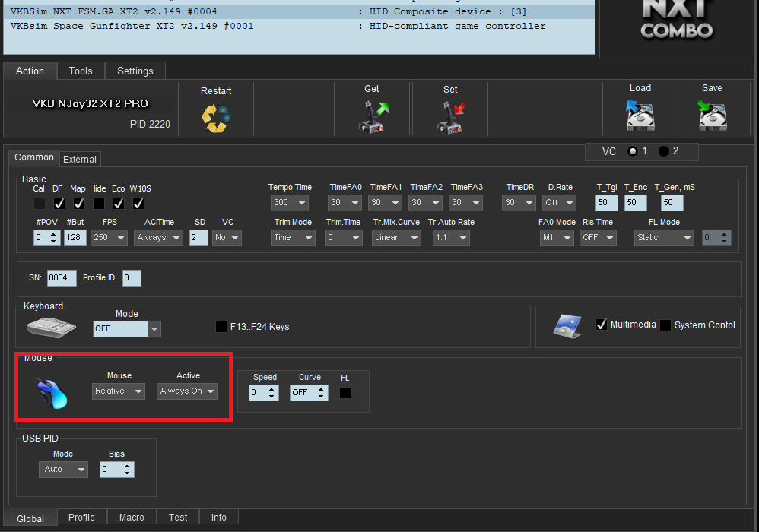
Task: Switch to the Profile bottom tab
Action: [82, 517]
